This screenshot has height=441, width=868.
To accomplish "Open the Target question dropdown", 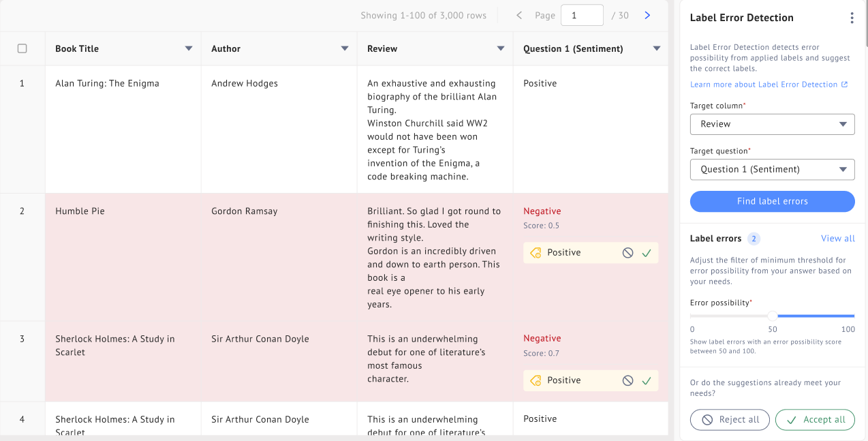I will pyautogui.click(x=772, y=169).
